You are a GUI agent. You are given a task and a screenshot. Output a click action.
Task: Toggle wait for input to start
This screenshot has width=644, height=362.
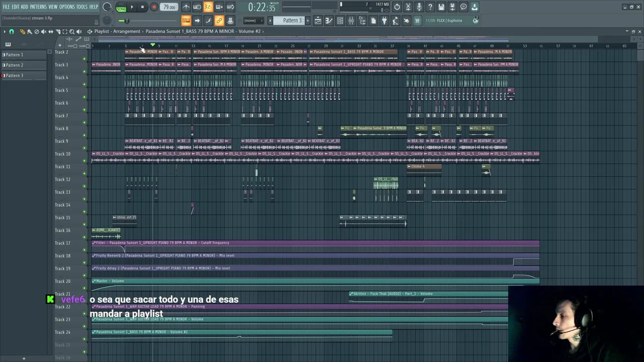click(x=197, y=7)
